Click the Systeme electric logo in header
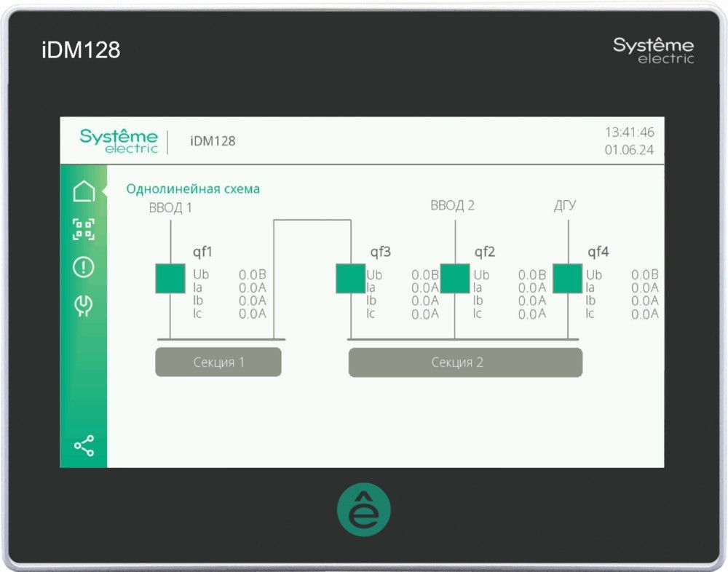This screenshot has height=572, width=728. coord(119,140)
